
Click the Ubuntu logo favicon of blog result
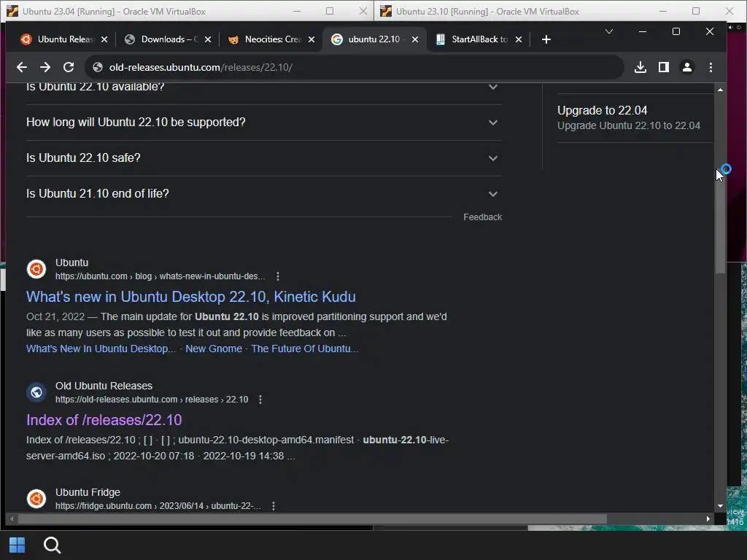36,269
